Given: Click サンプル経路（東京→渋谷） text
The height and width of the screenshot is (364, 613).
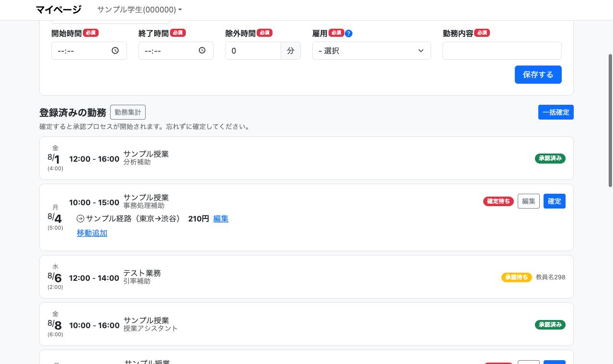Looking at the screenshot, I should click(x=135, y=219).
